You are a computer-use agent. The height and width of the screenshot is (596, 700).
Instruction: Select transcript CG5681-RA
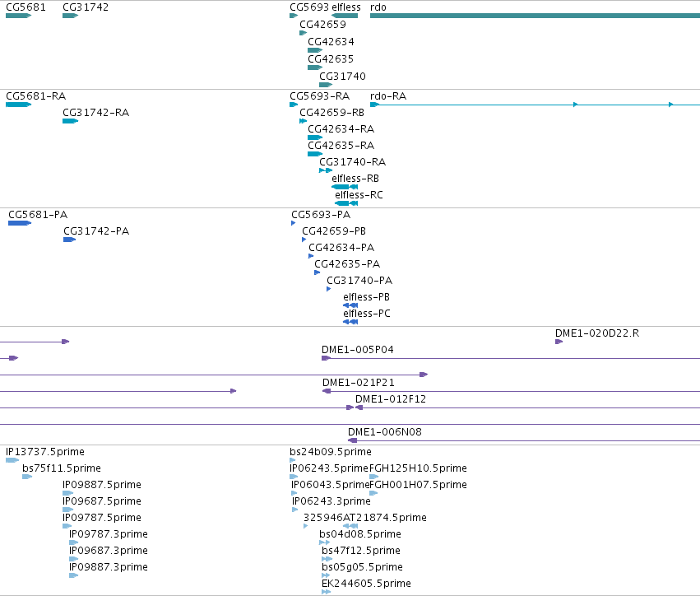click(35, 96)
